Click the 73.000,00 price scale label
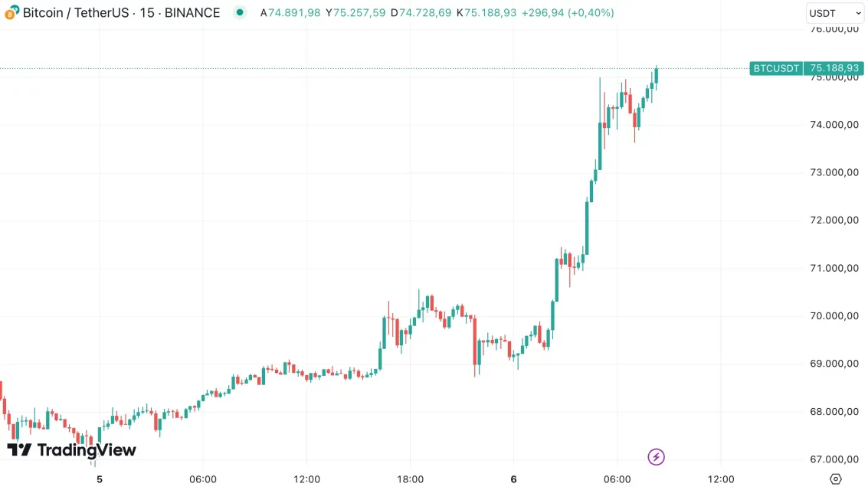Screen dimensions: 868x490 pos(834,172)
